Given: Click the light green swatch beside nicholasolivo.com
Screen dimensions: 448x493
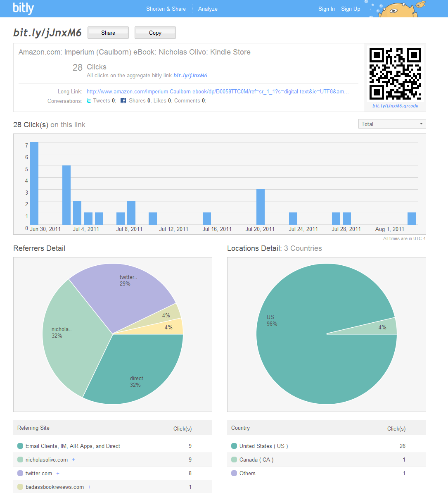Looking at the screenshot, I should click(20, 460).
